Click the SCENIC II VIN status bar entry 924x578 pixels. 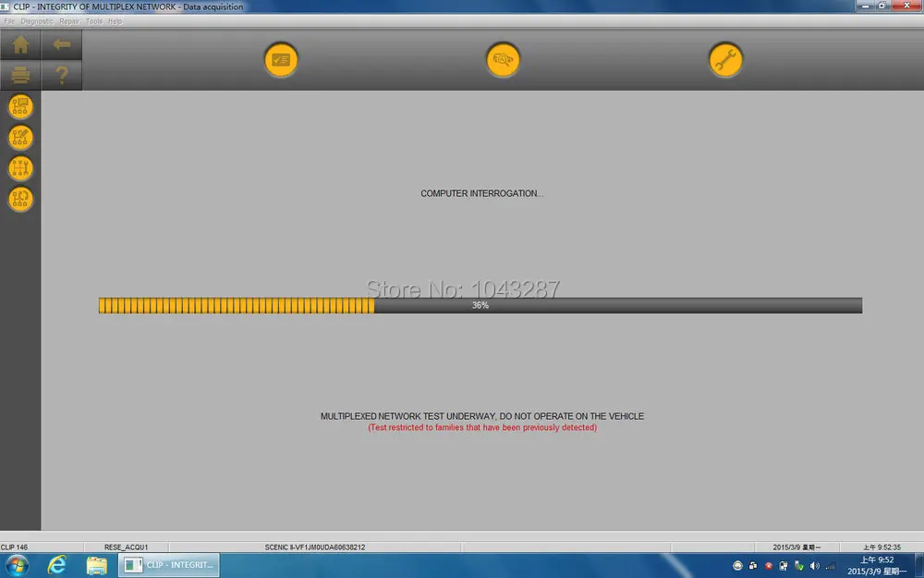[x=315, y=547]
